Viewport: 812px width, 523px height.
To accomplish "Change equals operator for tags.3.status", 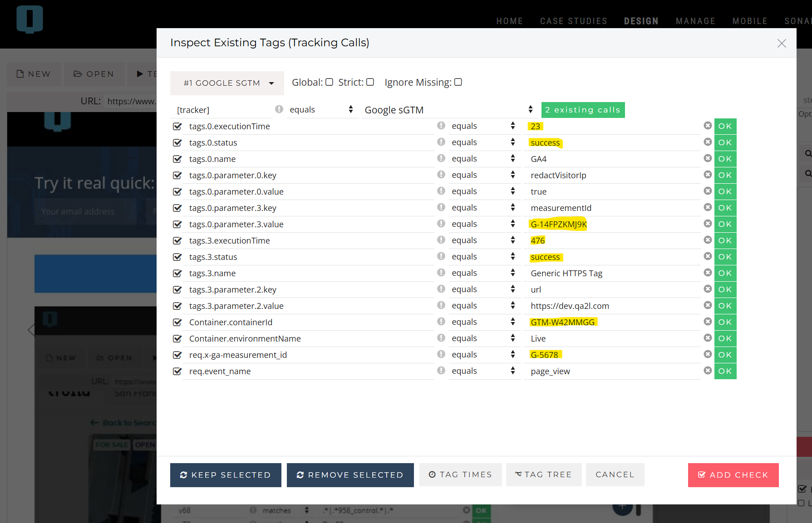I will (x=482, y=257).
